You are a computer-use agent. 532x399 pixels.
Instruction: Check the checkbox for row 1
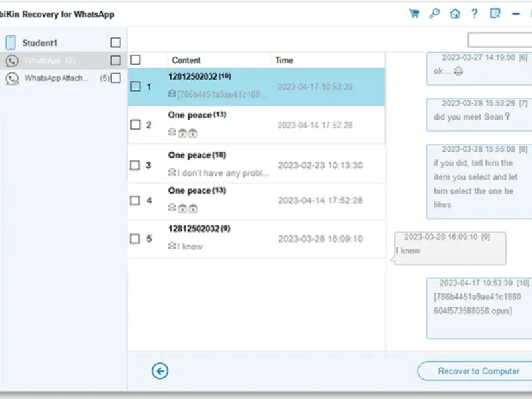(136, 86)
